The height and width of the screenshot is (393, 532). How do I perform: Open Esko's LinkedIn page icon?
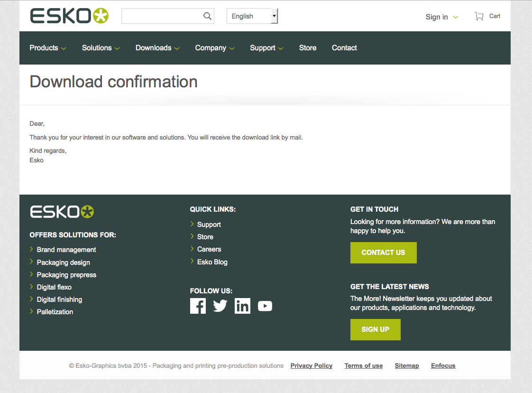point(242,306)
